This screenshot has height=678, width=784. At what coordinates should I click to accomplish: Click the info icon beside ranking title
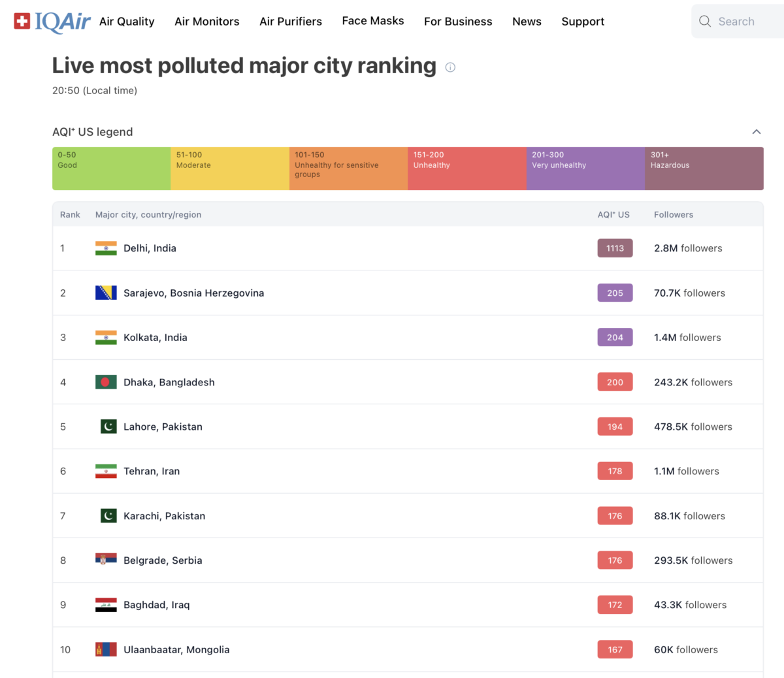tap(450, 67)
